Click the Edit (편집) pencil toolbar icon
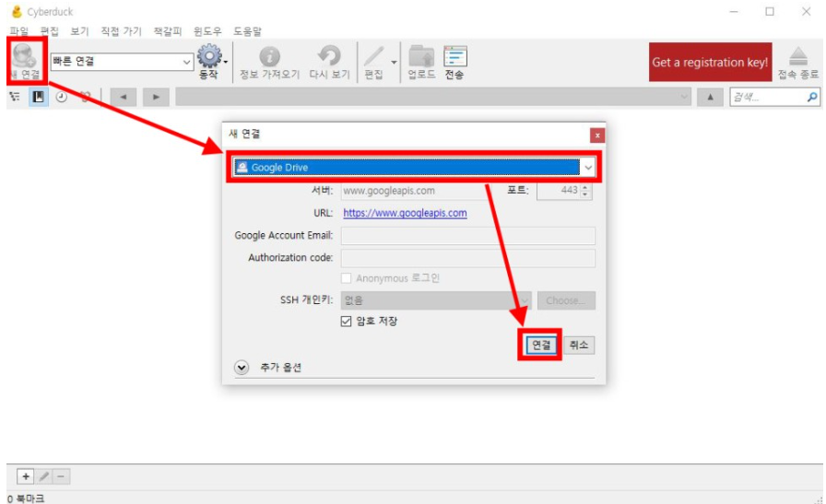The image size is (826, 504). point(373,62)
